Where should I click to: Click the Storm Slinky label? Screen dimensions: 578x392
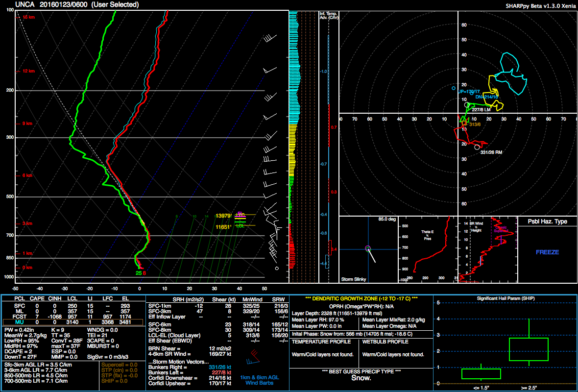click(x=354, y=279)
